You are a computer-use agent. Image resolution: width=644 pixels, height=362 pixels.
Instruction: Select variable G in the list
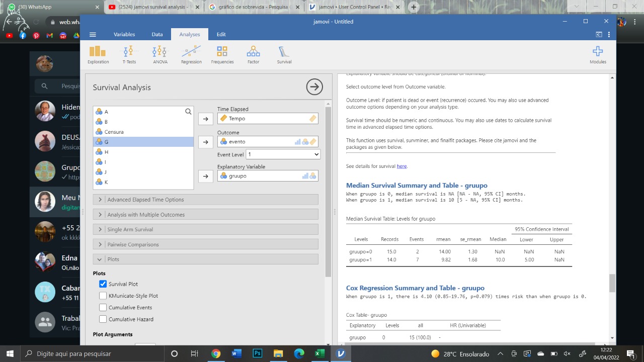pos(143,142)
